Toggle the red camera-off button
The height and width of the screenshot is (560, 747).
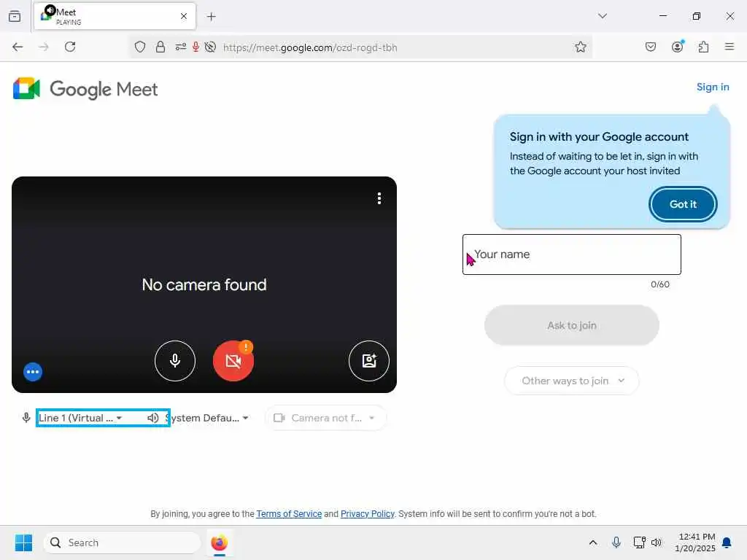(233, 360)
